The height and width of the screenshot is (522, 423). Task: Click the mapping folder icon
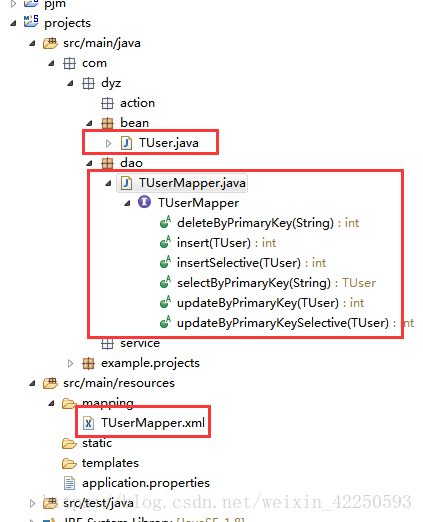[69, 403]
